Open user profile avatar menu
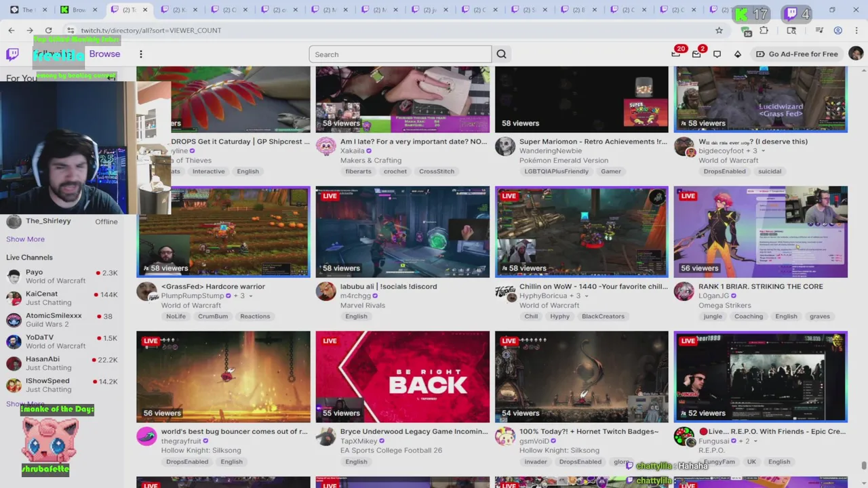This screenshot has width=868, height=488. [856, 54]
